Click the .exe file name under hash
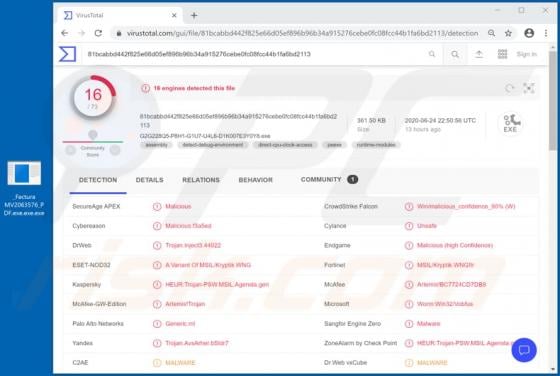The image size is (560, 376). click(205, 136)
